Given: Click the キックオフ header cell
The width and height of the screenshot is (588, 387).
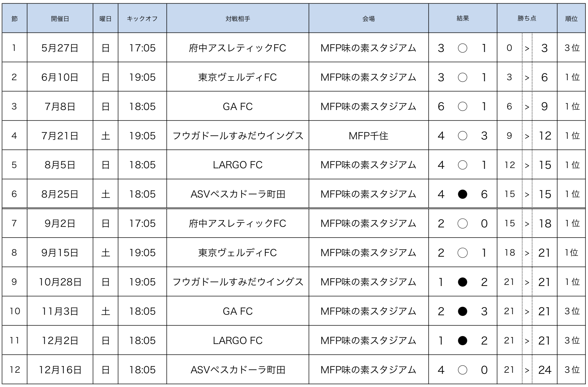Looking at the screenshot, I should 142,18.
